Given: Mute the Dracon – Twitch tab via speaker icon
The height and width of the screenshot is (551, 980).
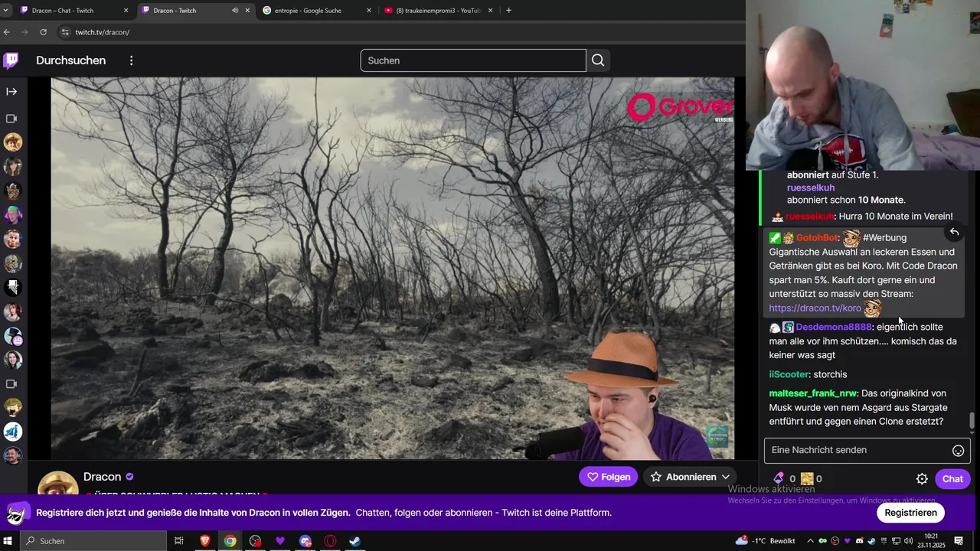Looking at the screenshot, I should pos(235,11).
